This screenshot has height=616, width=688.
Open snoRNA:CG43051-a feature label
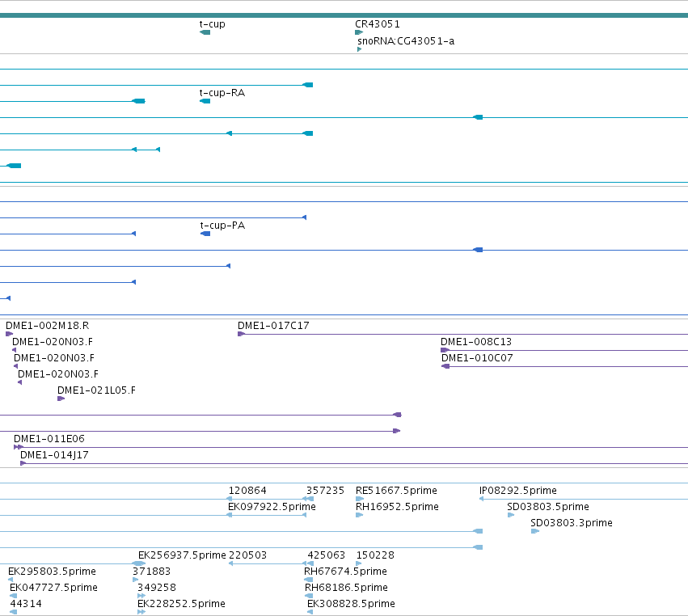click(x=406, y=40)
